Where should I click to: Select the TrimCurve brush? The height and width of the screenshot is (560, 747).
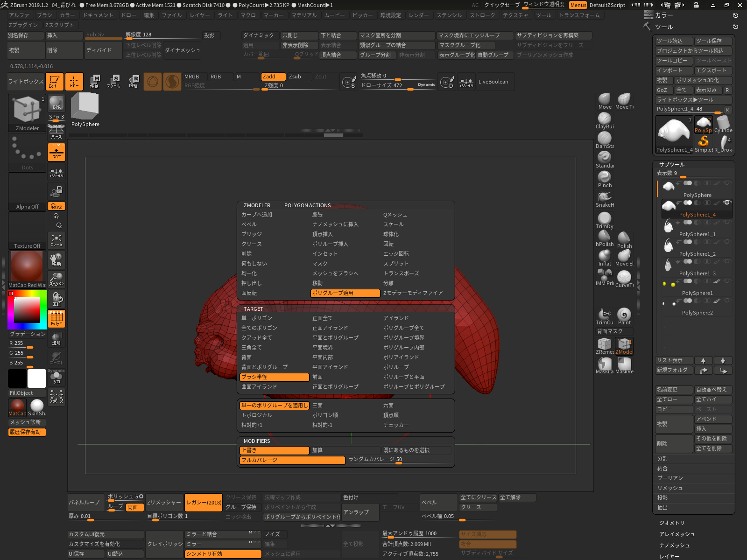(605, 316)
